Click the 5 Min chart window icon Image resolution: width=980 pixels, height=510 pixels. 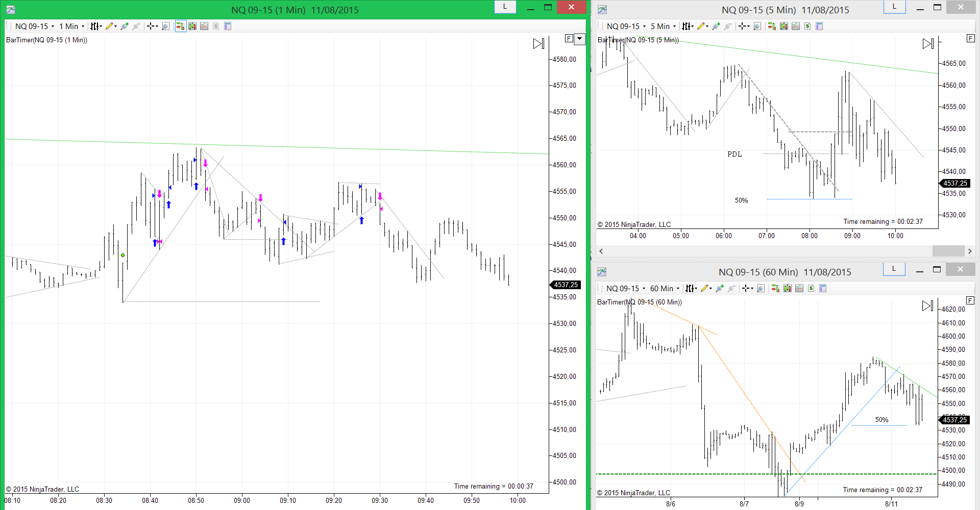point(602,10)
